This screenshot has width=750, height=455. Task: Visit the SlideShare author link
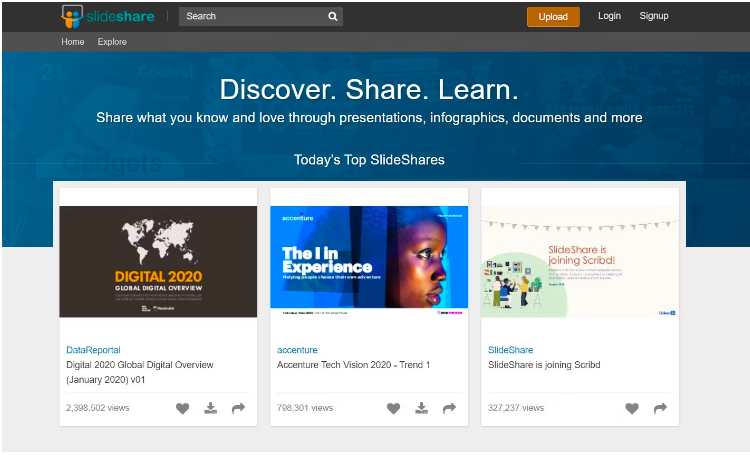(510, 350)
